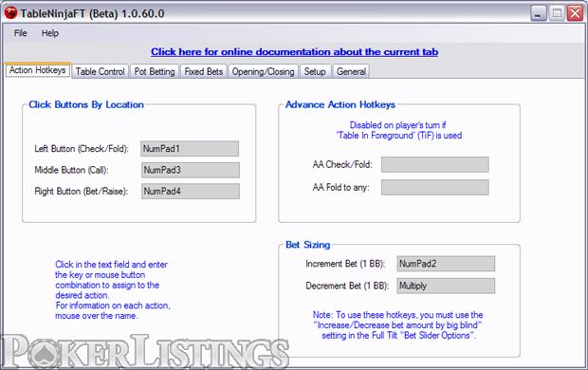588x370 pixels.
Task: Click the Increment Bet (1 BB) hotkey field
Action: (x=446, y=264)
